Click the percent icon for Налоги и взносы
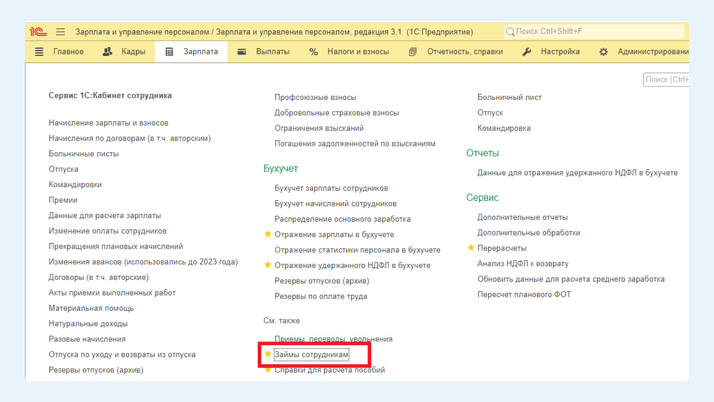This screenshot has height=402, width=714. (313, 52)
